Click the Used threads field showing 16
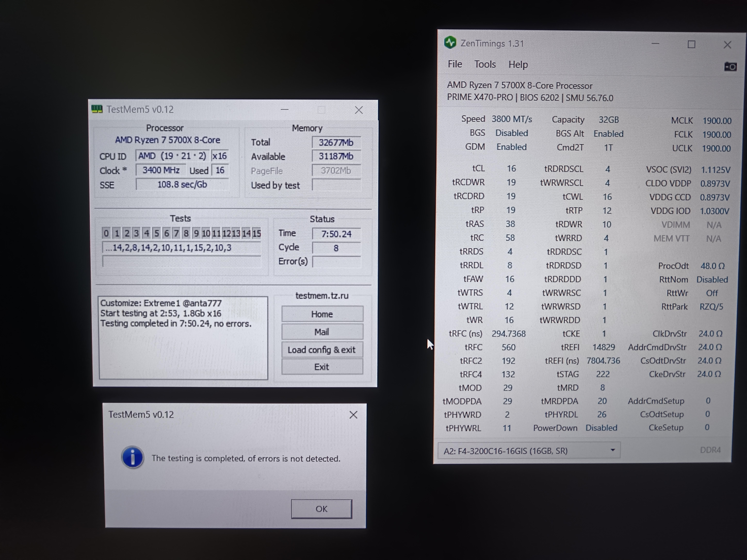 point(220,170)
